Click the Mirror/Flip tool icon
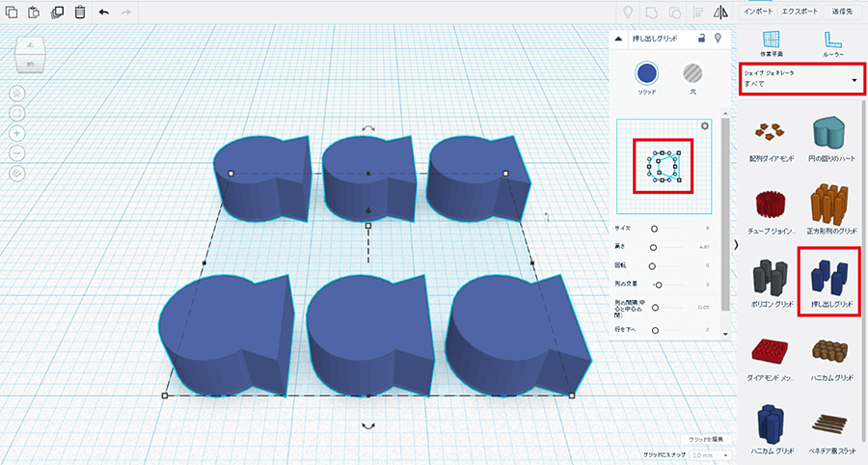 [x=720, y=13]
